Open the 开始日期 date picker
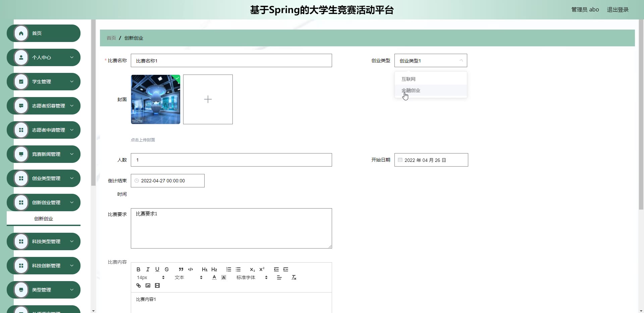The height and width of the screenshot is (313, 644). click(x=431, y=160)
